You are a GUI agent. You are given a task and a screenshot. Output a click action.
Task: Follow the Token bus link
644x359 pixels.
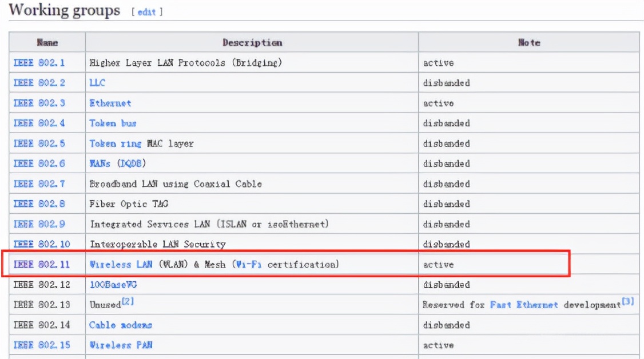click(x=113, y=123)
